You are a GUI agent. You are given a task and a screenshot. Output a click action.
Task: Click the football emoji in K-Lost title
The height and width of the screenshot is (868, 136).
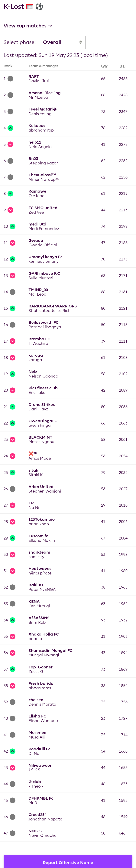click(x=40, y=7)
